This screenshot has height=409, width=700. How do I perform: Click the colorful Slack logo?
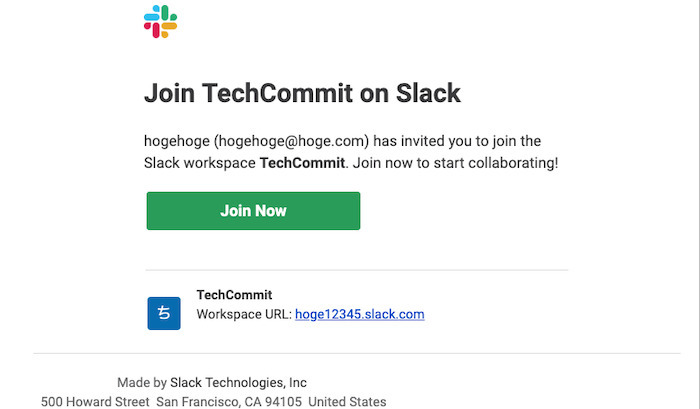160,21
